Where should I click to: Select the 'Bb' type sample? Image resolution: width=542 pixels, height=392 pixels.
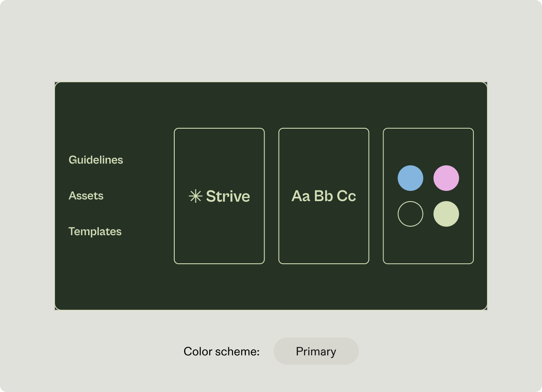pos(323,196)
